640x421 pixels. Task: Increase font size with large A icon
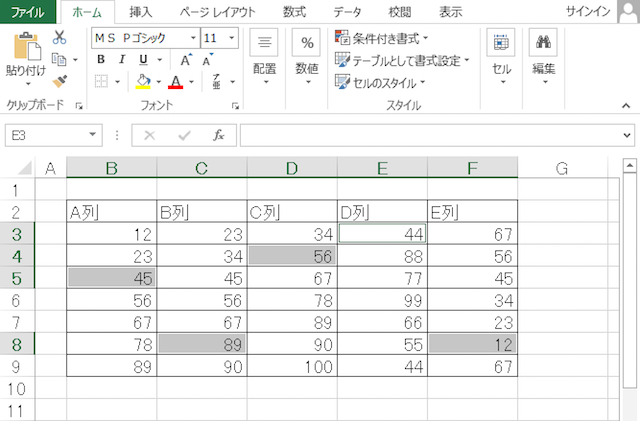click(x=186, y=60)
